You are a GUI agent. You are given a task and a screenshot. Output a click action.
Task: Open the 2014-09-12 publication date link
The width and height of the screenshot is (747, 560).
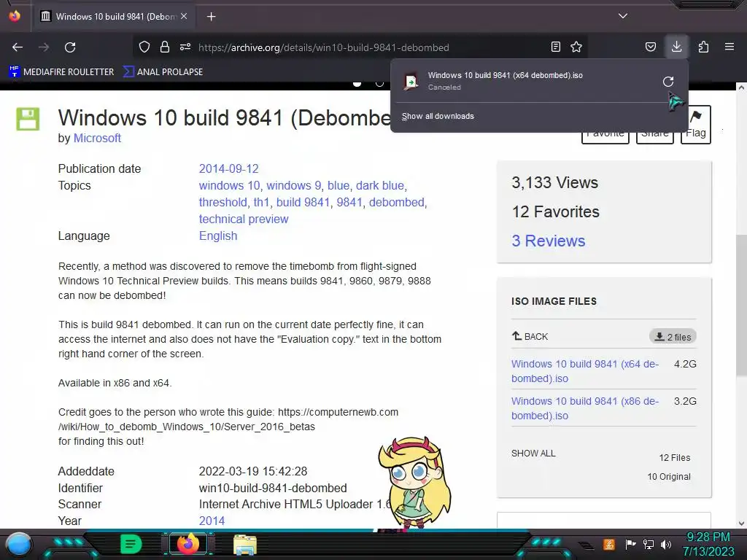tap(228, 169)
